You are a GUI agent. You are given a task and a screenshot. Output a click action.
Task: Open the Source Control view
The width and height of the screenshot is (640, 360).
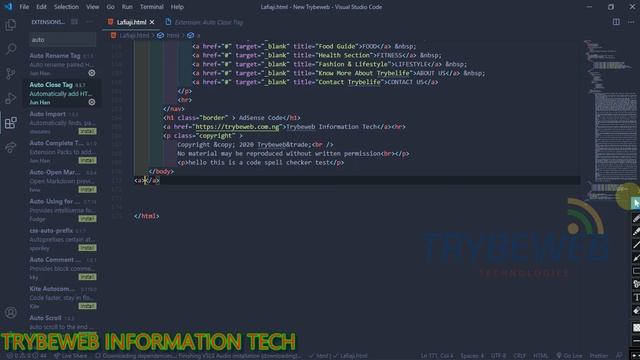pyautogui.click(x=11, y=73)
